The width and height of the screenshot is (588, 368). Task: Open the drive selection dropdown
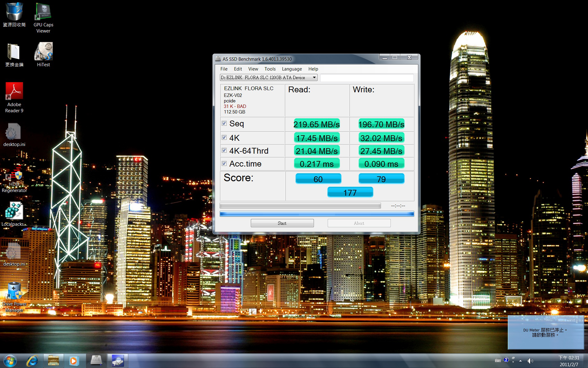click(268, 78)
